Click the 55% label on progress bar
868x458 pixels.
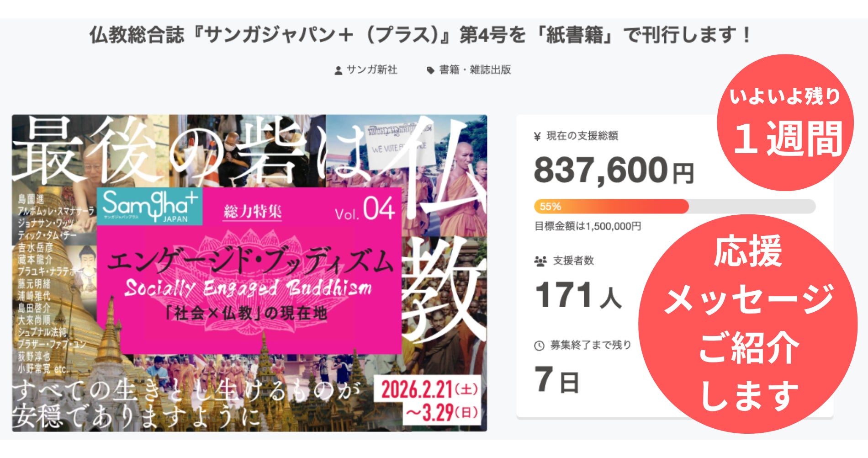click(x=550, y=207)
